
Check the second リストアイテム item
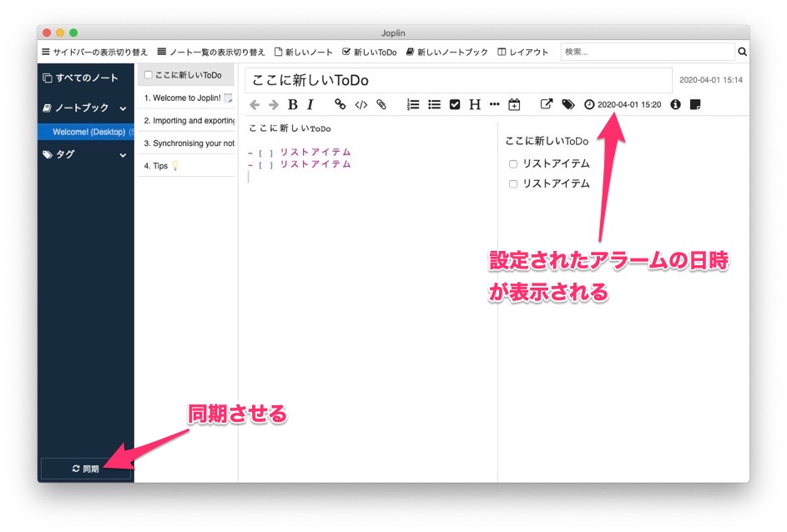(x=512, y=183)
